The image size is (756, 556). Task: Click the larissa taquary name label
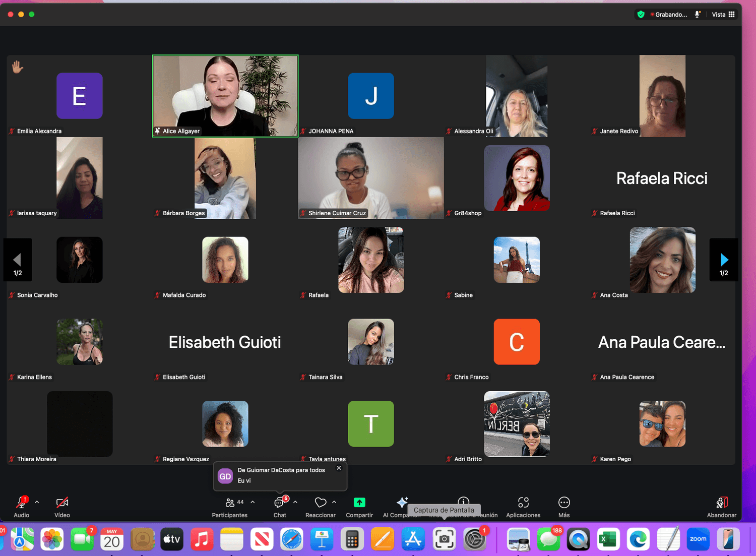pyautogui.click(x=37, y=213)
